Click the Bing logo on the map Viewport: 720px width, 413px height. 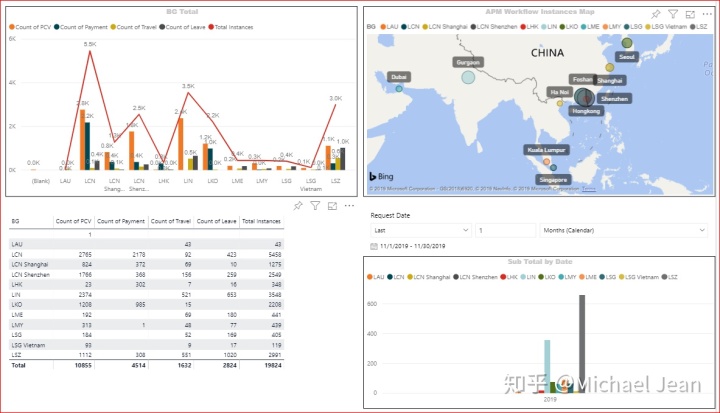pyautogui.click(x=382, y=176)
